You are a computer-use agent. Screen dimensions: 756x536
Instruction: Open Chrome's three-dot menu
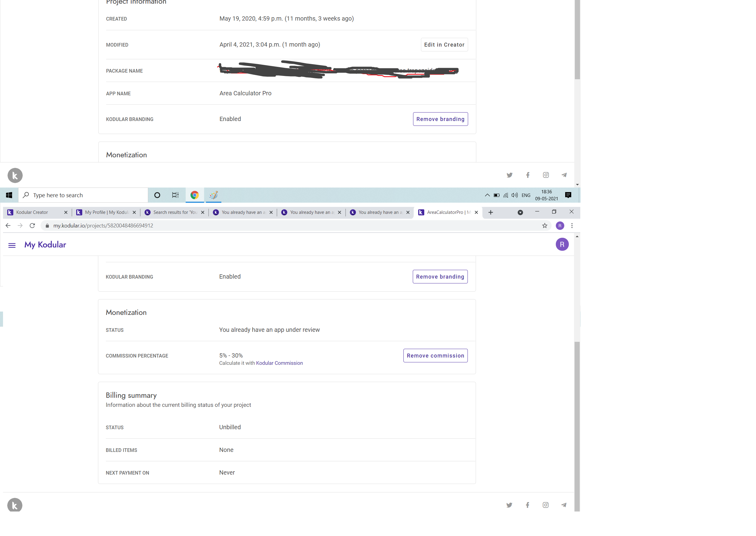(572, 226)
